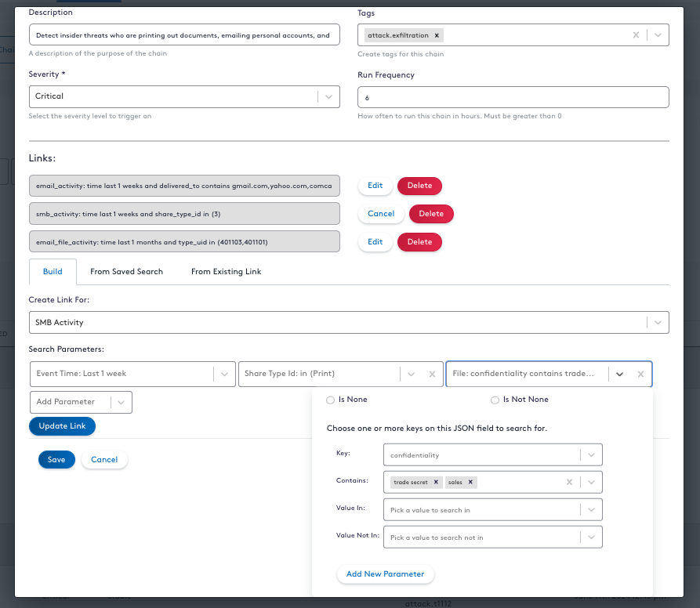Delete the email_file_activity link
This screenshot has width=700, height=608.
click(x=419, y=242)
